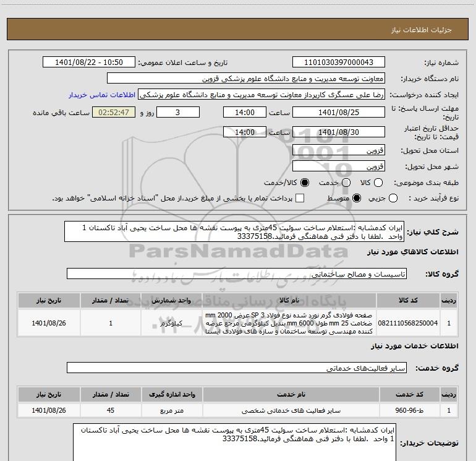The height and width of the screenshot is (461, 476).
Task: Select the خدمت radio button
Action: tap(346, 183)
